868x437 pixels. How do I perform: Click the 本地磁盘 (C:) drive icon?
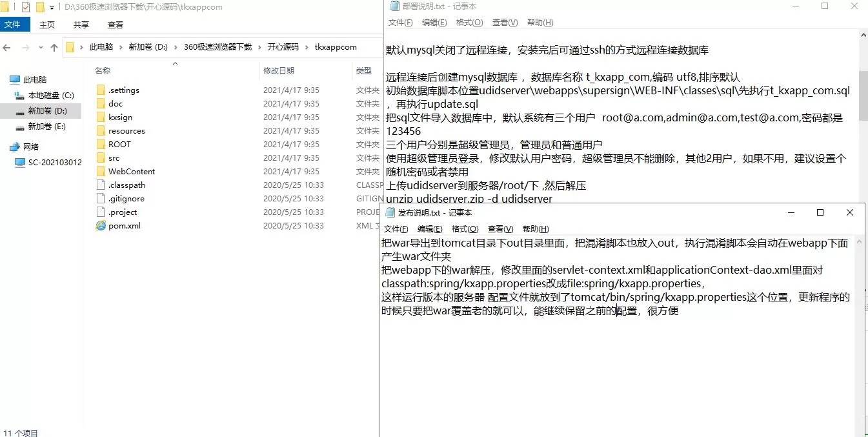click(20, 95)
